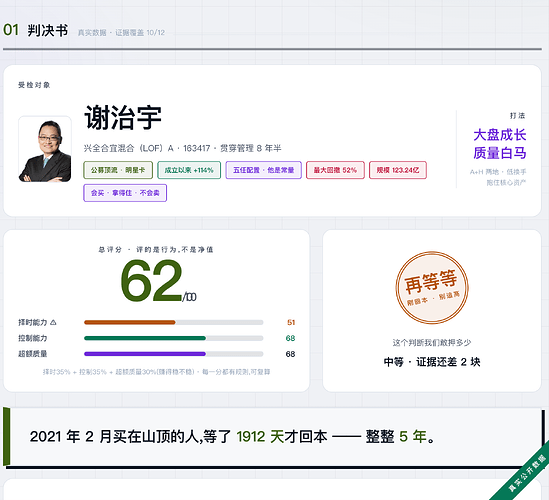549x500 pixels.
Task: Click the orange 择时能力 progress bar
Action: coord(174,322)
